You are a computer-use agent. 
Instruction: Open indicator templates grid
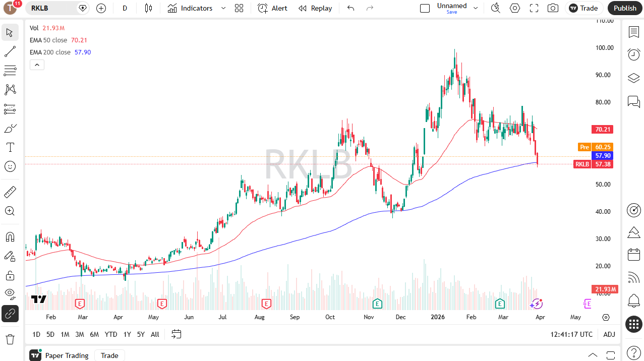tap(239, 8)
